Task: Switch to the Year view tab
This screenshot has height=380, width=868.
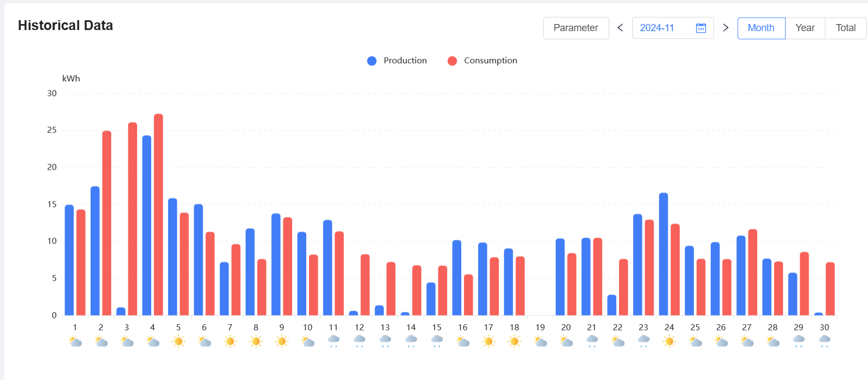Action: click(805, 28)
